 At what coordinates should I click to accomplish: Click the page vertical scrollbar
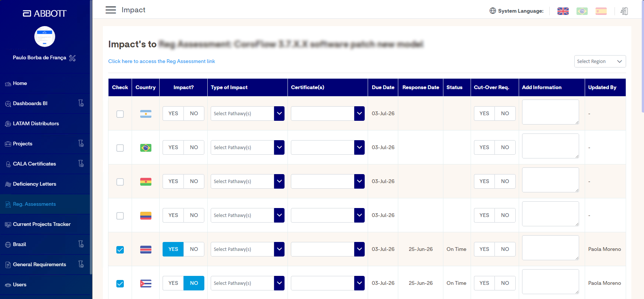tap(642, 56)
